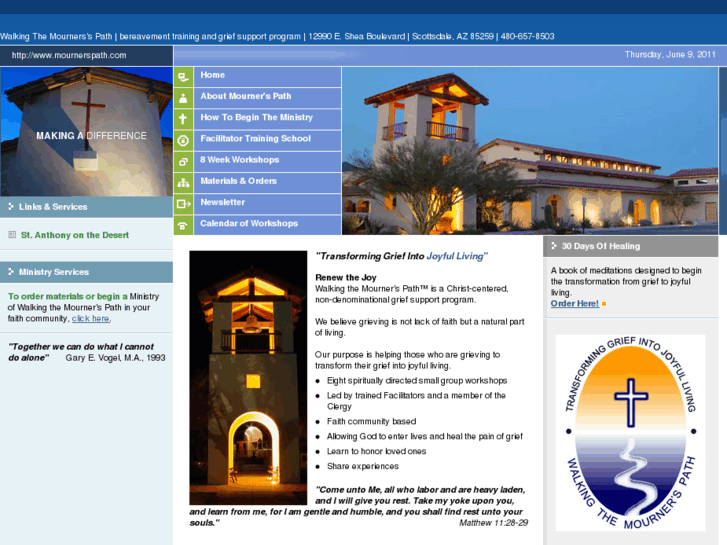
Task: Click the cross icon beside How To Begin
Action: (184, 119)
